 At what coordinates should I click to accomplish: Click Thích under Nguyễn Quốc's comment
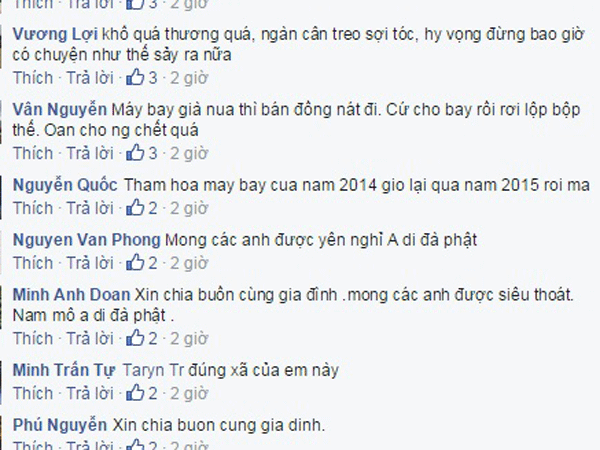pyautogui.click(x=33, y=208)
